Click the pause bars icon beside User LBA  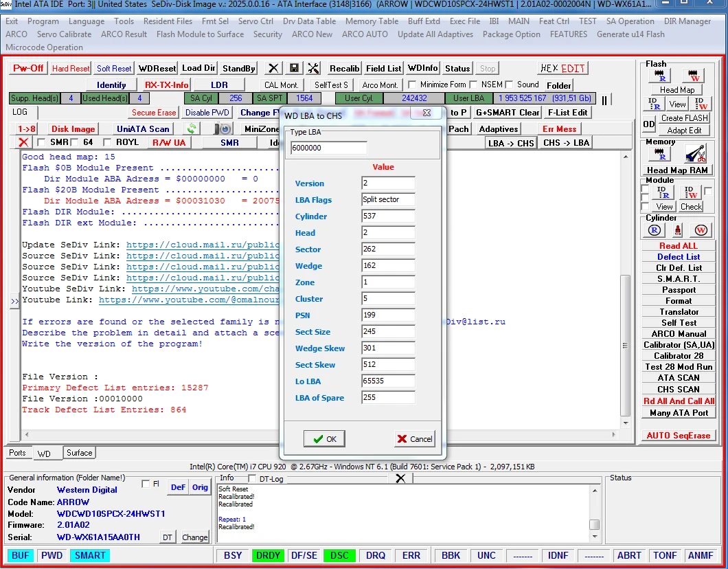click(604, 100)
